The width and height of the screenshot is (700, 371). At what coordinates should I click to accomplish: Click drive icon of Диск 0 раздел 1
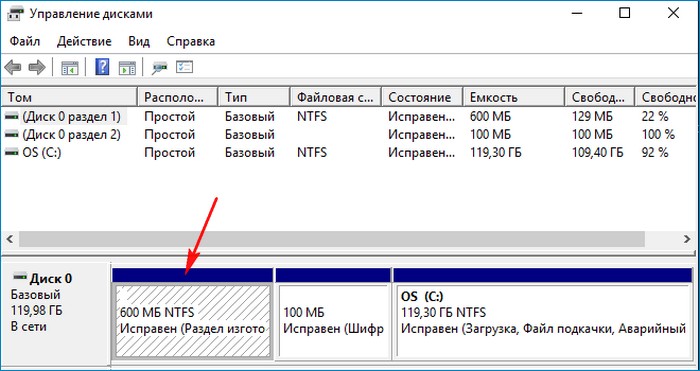[x=12, y=117]
